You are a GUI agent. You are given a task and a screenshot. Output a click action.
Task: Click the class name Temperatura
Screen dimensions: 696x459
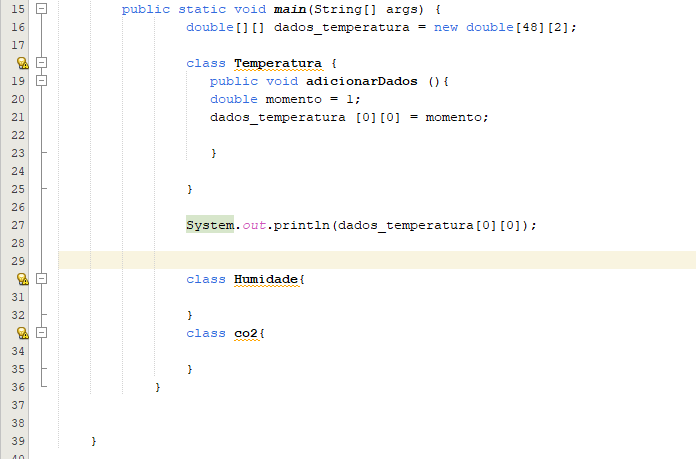(x=278, y=63)
